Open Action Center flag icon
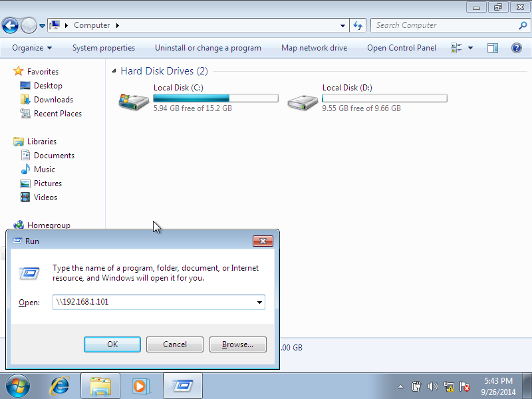Screen dimensions: 532x399 465,386
